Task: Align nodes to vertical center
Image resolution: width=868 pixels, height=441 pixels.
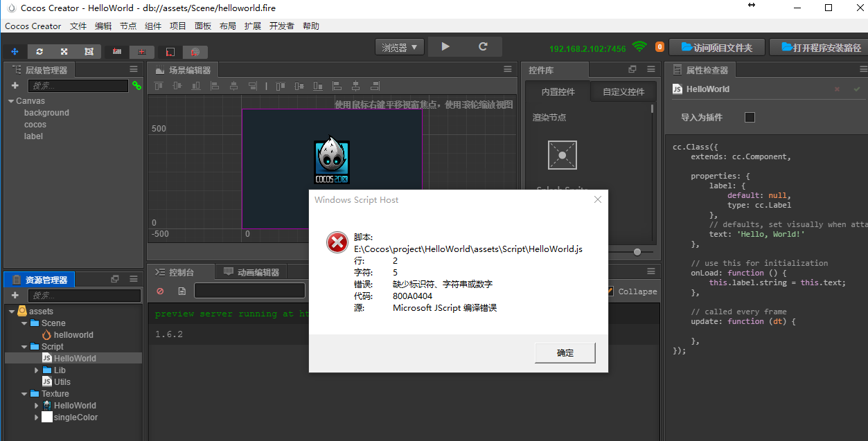Action: 177,87
